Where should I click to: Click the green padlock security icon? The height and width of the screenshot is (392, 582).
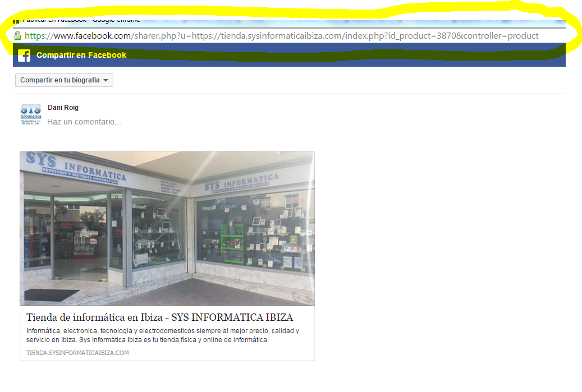(x=17, y=35)
